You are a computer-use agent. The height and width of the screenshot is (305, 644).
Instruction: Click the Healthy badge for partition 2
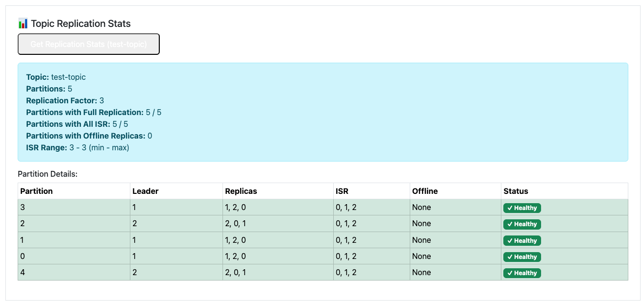pyautogui.click(x=522, y=224)
